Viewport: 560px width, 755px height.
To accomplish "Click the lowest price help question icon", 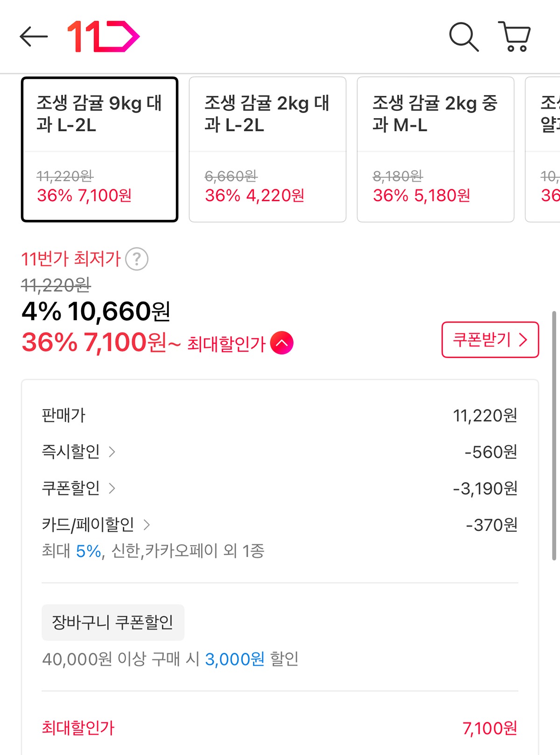I will point(137,259).
